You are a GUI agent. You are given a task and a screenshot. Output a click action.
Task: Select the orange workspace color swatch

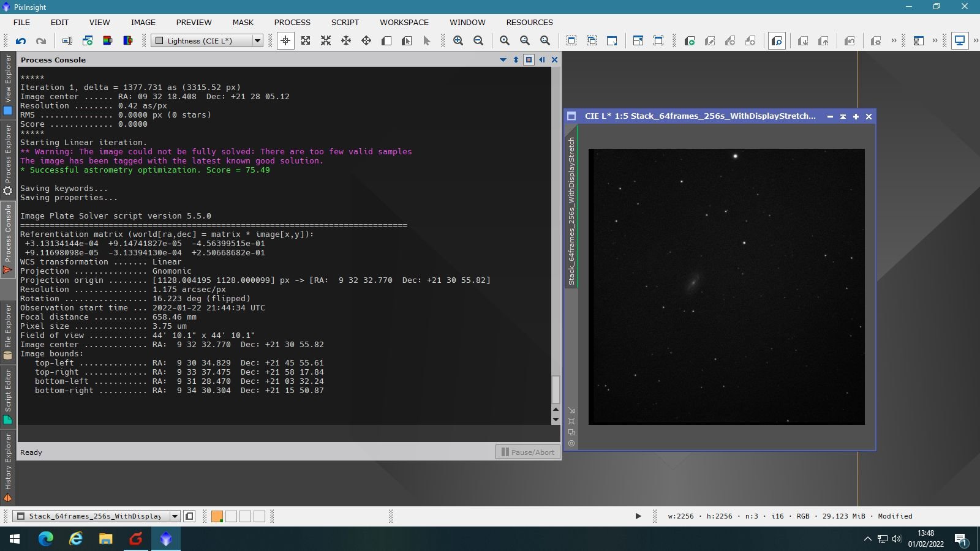click(x=217, y=516)
